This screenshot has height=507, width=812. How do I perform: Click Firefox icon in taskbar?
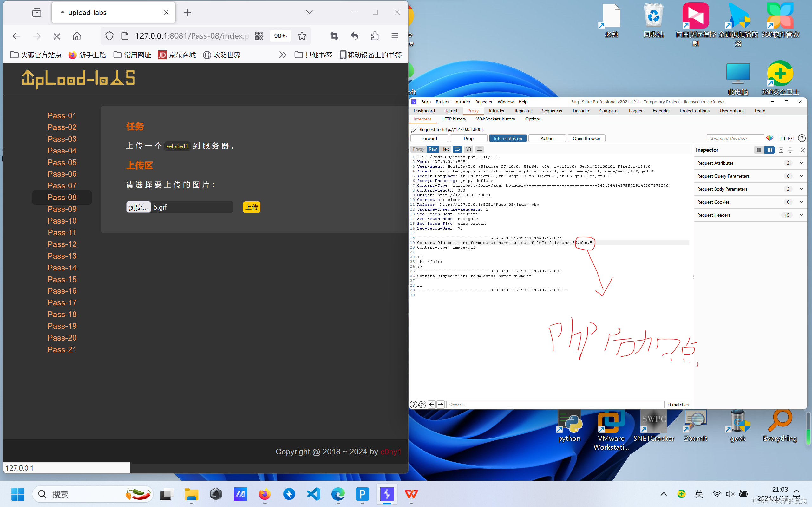[265, 494]
